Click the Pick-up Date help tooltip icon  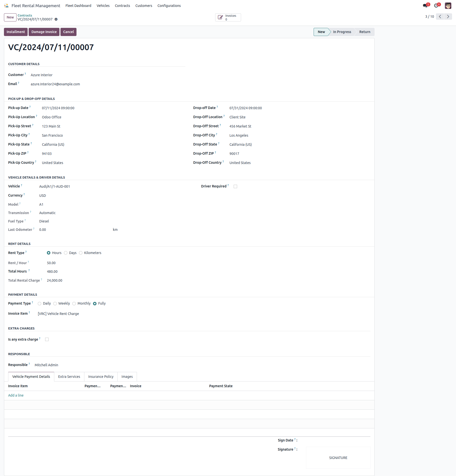[30, 107]
